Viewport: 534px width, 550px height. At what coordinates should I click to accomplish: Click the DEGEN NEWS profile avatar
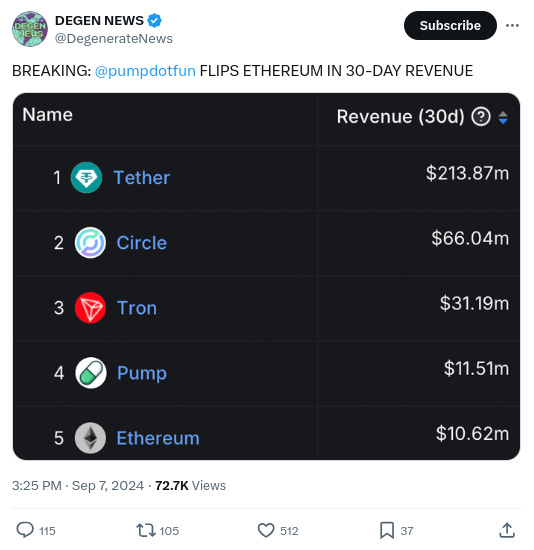pyautogui.click(x=30, y=29)
